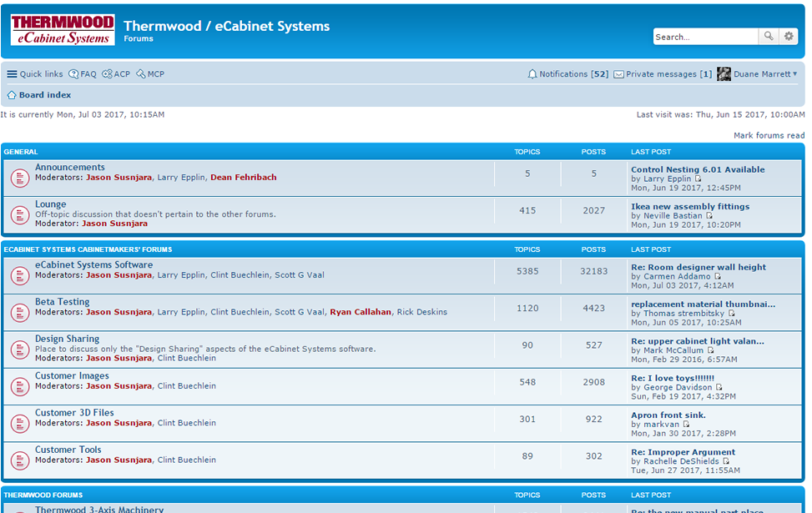Click the Mark forums read link
This screenshot has width=812, height=513.
click(x=769, y=136)
